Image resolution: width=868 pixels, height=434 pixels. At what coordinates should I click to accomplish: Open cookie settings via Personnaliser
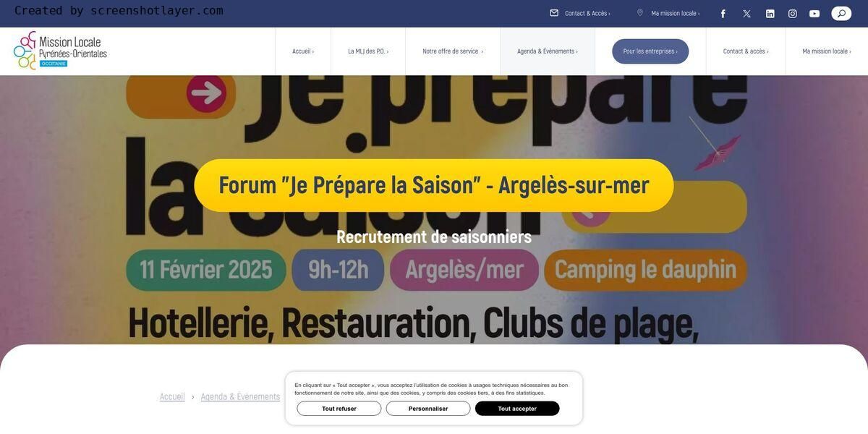[428, 409]
